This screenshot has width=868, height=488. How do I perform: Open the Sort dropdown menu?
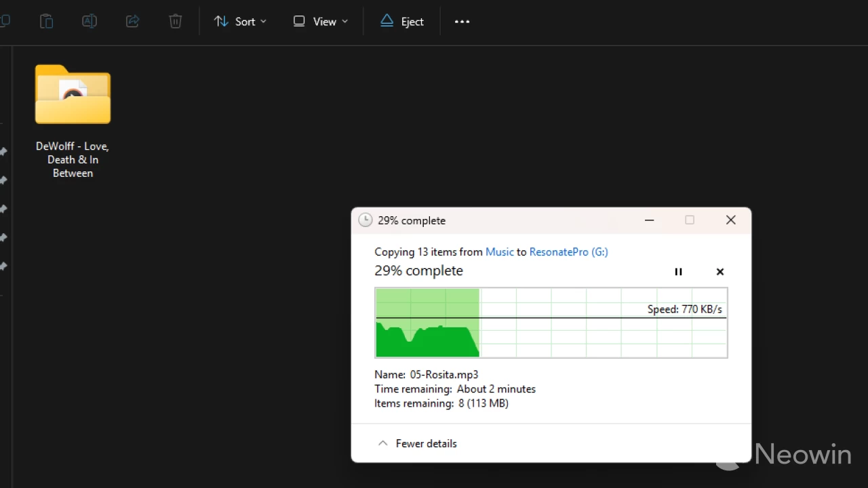tap(240, 22)
